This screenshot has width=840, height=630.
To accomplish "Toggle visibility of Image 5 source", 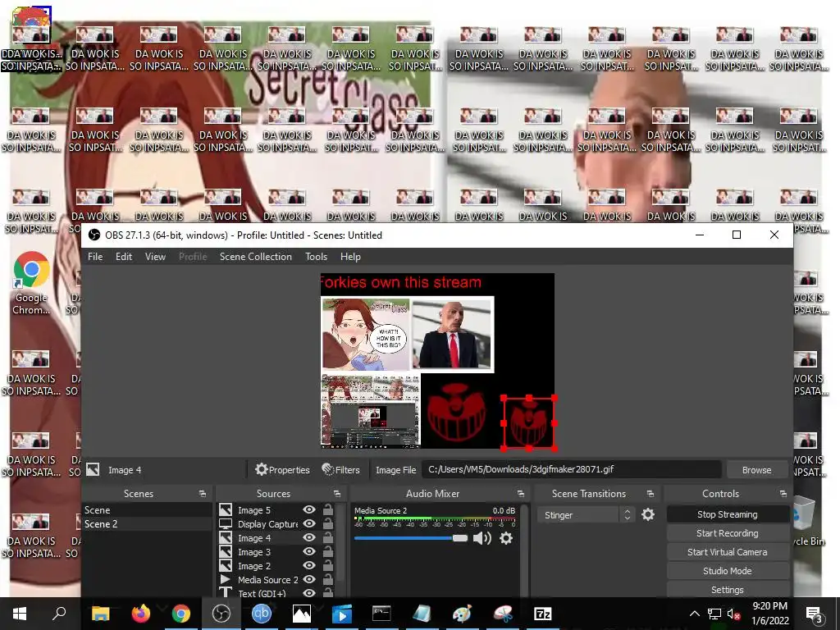I will pyautogui.click(x=309, y=509).
